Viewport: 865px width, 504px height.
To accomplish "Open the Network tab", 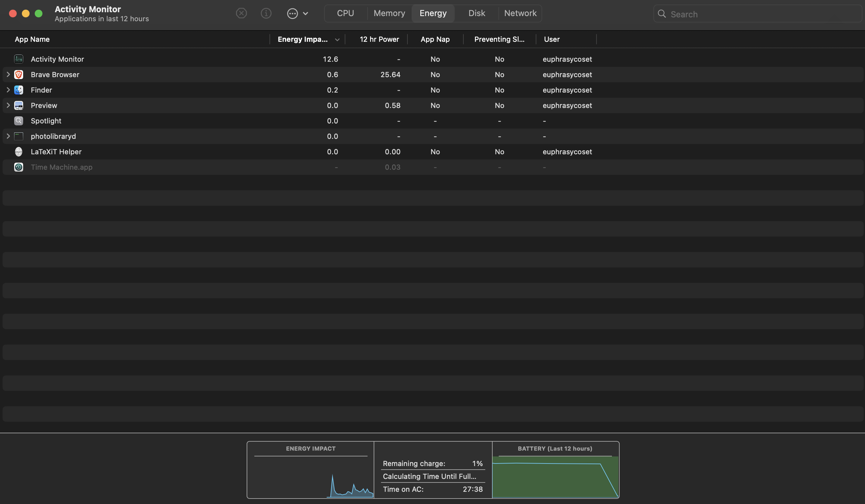I will click(x=520, y=14).
